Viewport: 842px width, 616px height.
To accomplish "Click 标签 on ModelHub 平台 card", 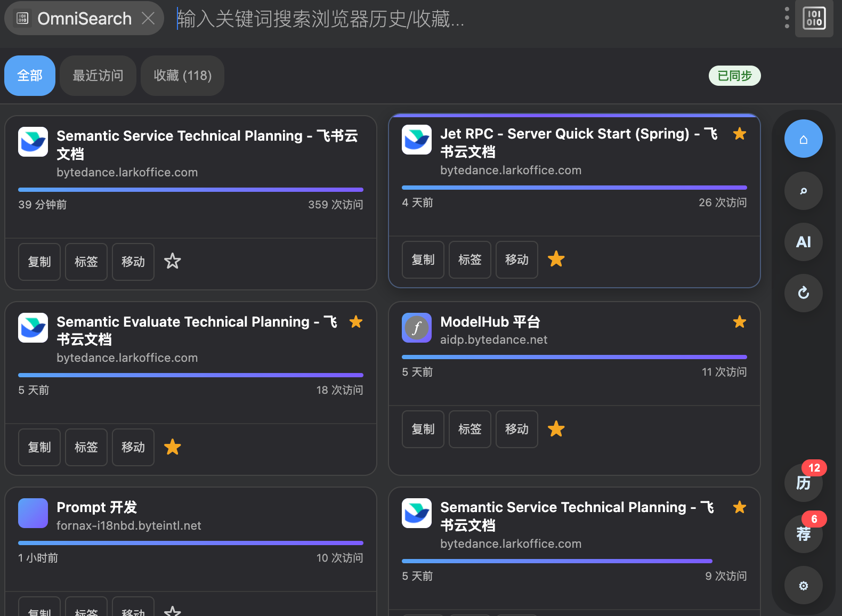I will (x=470, y=429).
